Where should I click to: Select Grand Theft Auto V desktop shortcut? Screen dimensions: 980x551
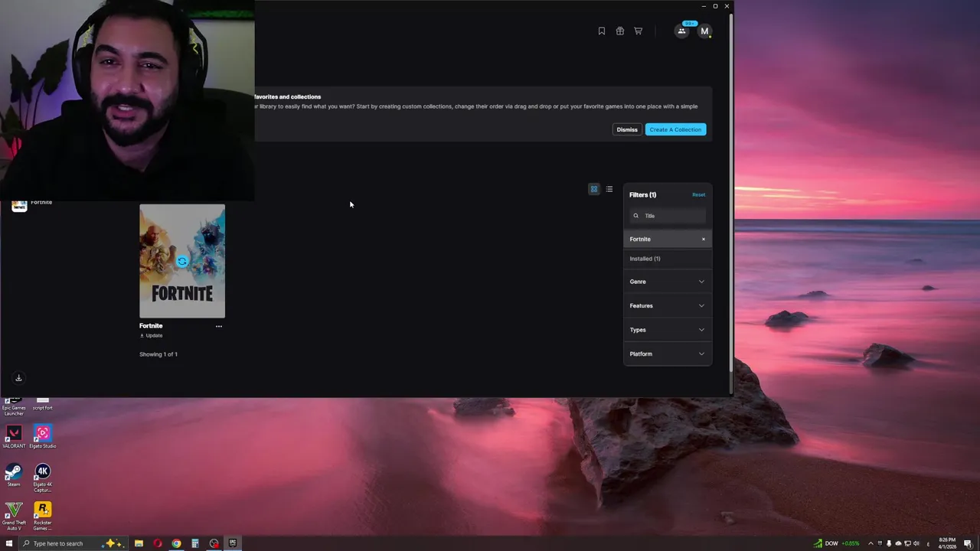(x=14, y=517)
